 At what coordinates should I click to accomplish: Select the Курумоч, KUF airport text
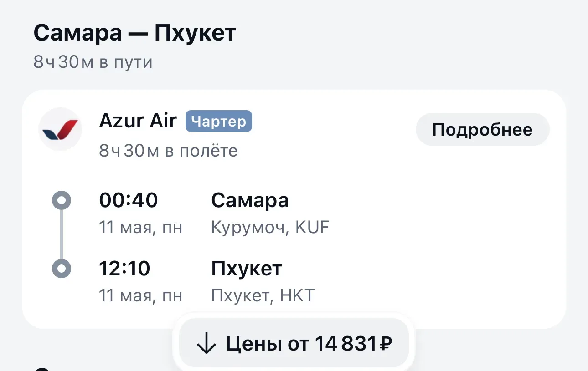[270, 228]
